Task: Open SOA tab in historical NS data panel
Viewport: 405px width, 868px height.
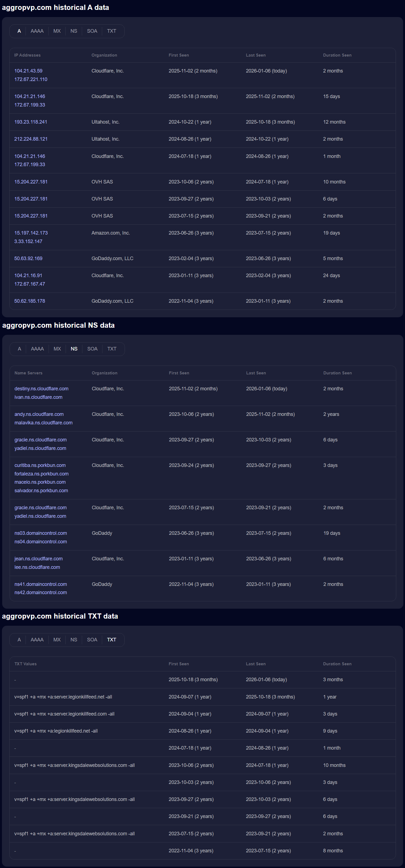Action: pos(92,349)
